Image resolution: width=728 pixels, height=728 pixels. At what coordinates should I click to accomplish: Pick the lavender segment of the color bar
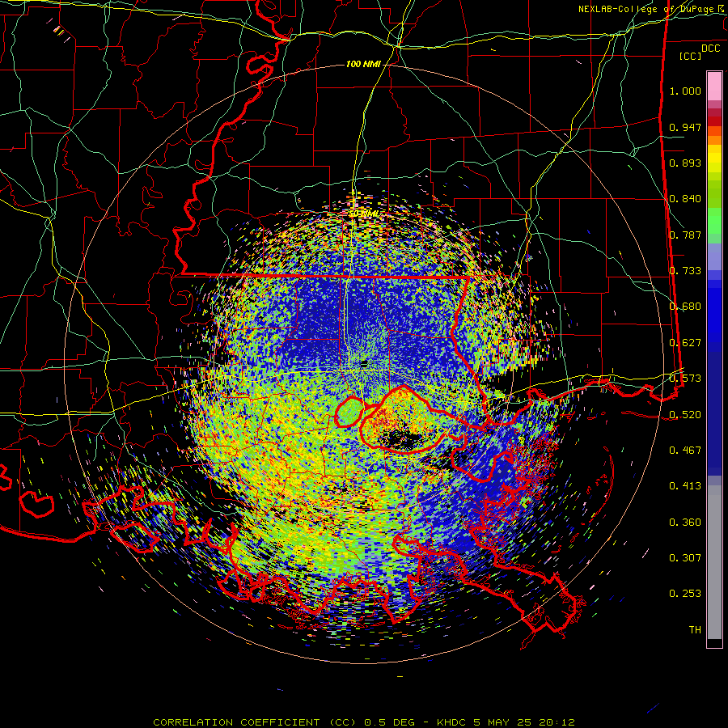714,256
